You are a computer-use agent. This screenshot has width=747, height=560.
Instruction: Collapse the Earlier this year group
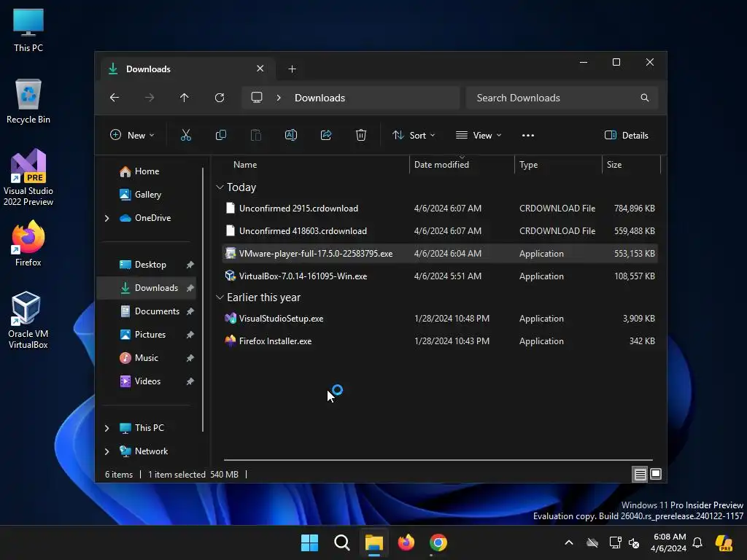point(220,297)
